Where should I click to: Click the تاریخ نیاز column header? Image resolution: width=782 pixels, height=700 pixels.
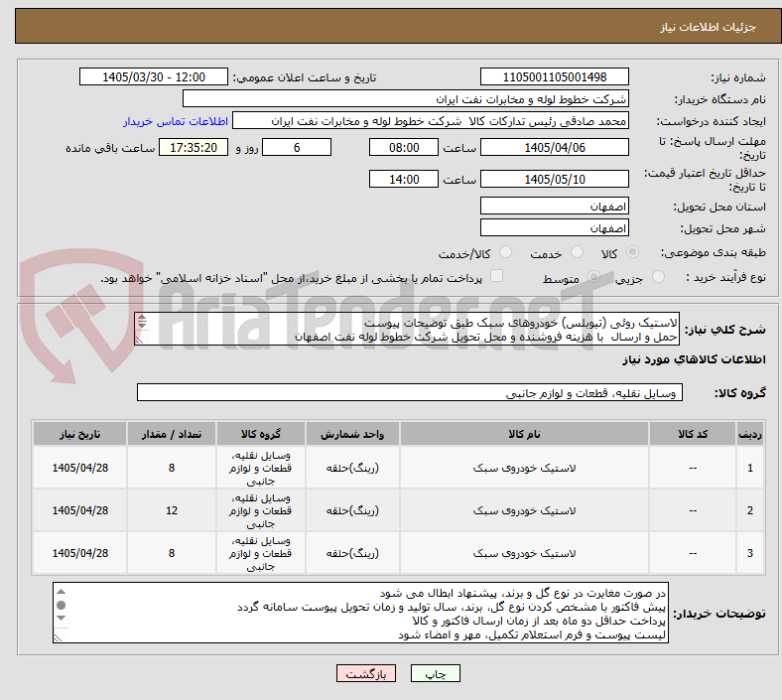[x=79, y=434]
